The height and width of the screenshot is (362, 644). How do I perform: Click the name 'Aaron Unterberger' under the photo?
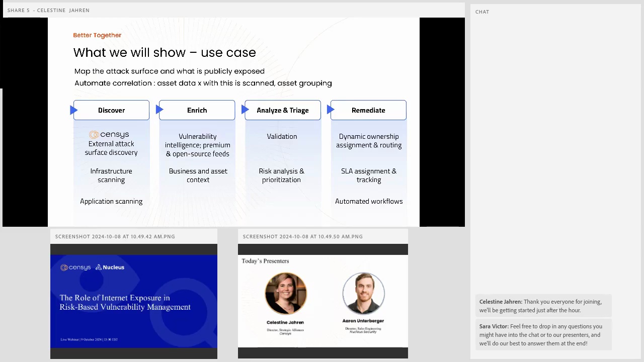tap(363, 321)
